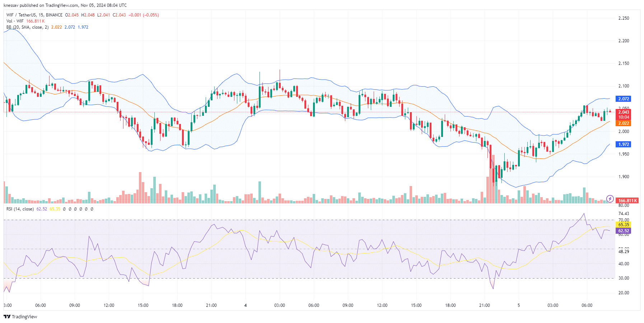Click the '2.250' price axis label

[624, 18]
